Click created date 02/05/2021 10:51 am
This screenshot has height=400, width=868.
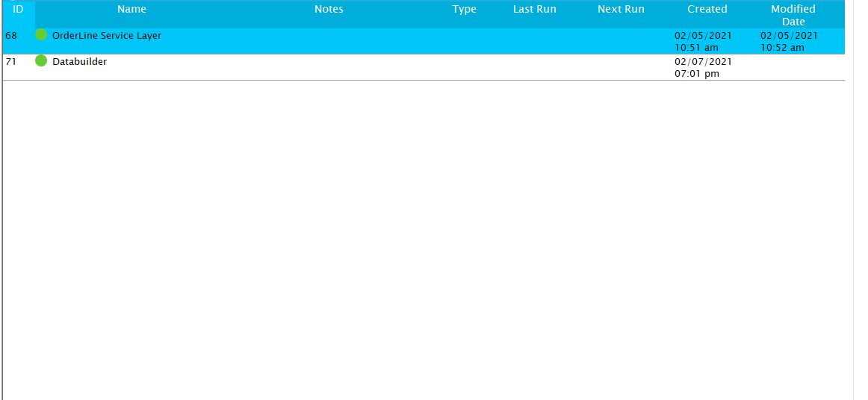[703, 42]
